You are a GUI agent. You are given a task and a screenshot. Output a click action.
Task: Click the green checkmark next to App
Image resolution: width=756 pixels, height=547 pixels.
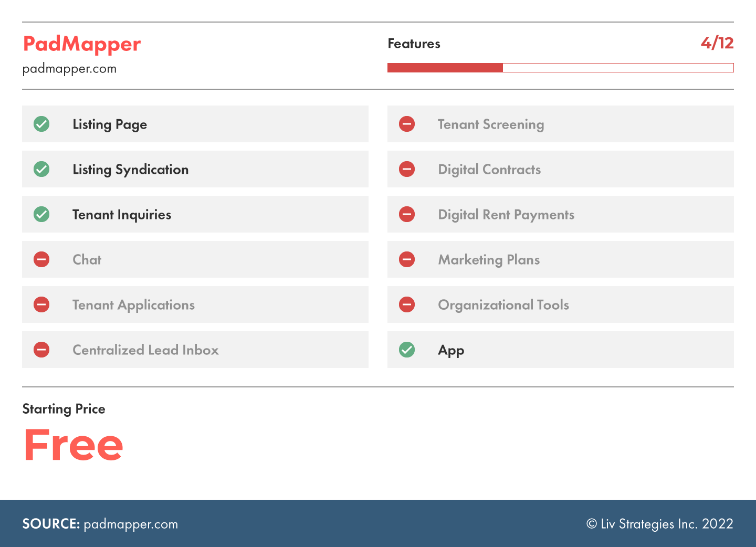click(x=407, y=350)
